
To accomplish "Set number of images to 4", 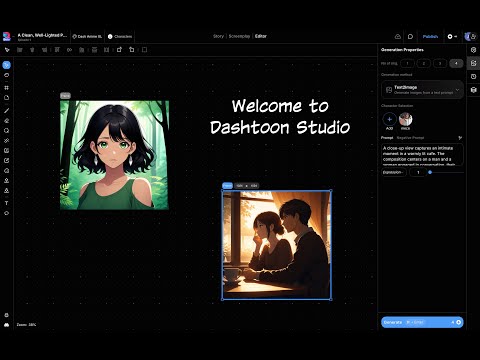I will [x=456, y=63].
